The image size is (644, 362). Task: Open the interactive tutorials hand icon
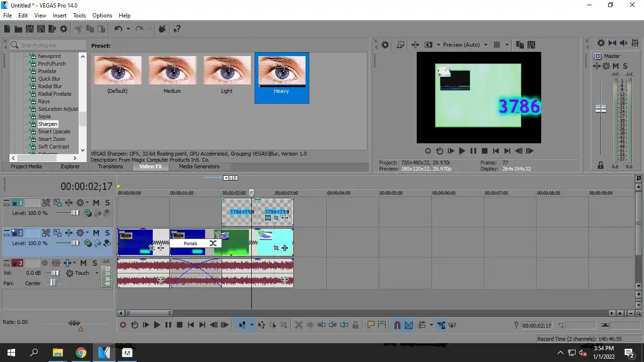click(x=162, y=29)
